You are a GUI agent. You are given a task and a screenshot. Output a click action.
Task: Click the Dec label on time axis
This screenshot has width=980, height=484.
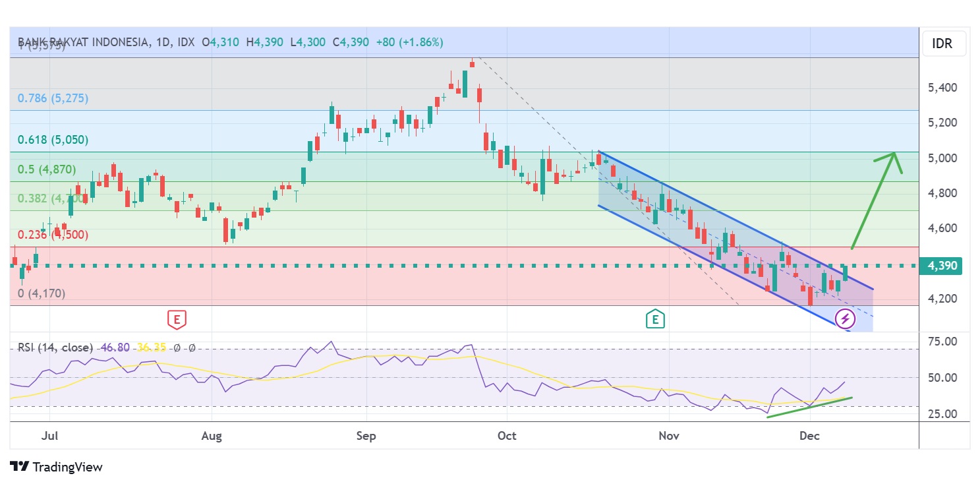click(809, 436)
